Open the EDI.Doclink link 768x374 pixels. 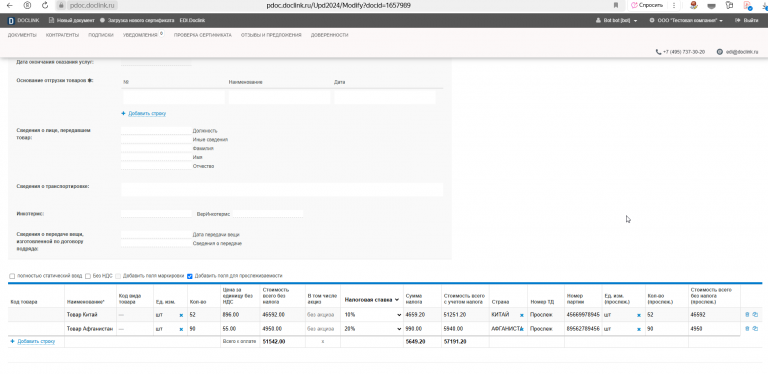tap(192, 21)
